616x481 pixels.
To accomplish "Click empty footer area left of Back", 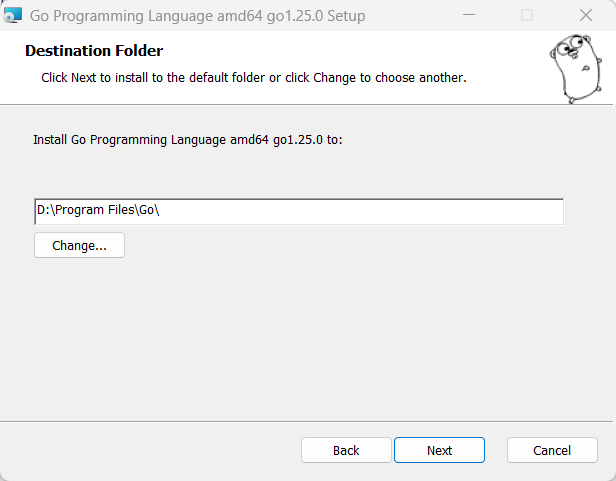I will (x=150, y=450).
